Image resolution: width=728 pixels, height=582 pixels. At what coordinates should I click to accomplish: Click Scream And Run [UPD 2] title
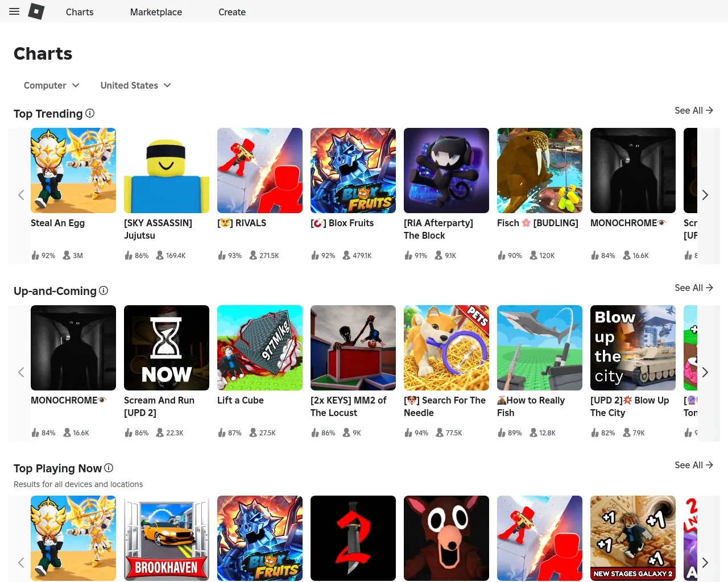159,406
